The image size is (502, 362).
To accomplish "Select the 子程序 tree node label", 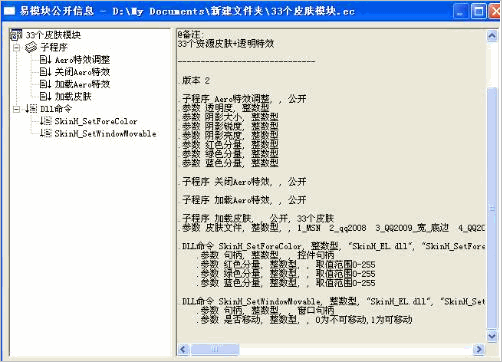I will (54, 47).
